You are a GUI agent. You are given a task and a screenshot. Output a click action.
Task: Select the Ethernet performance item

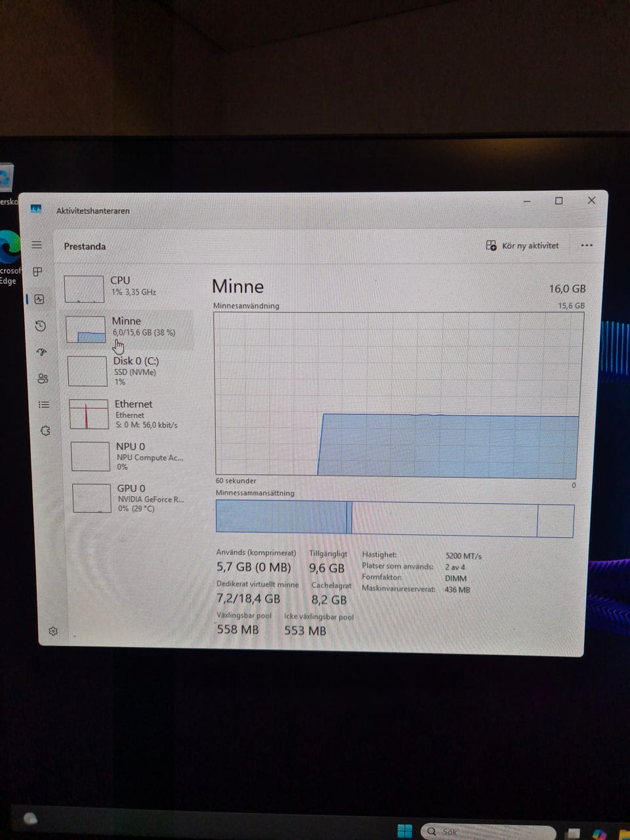pyautogui.click(x=131, y=414)
